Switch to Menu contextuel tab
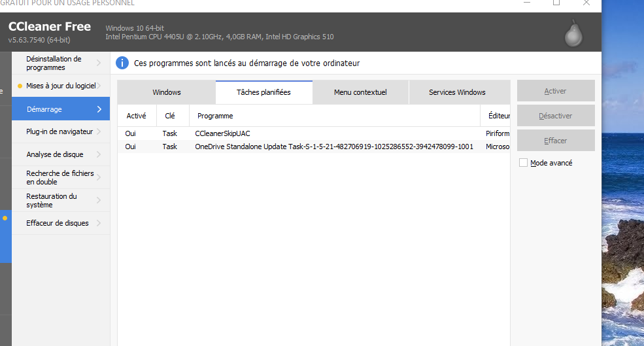Viewport: 644px width, 346px height. 360,92
